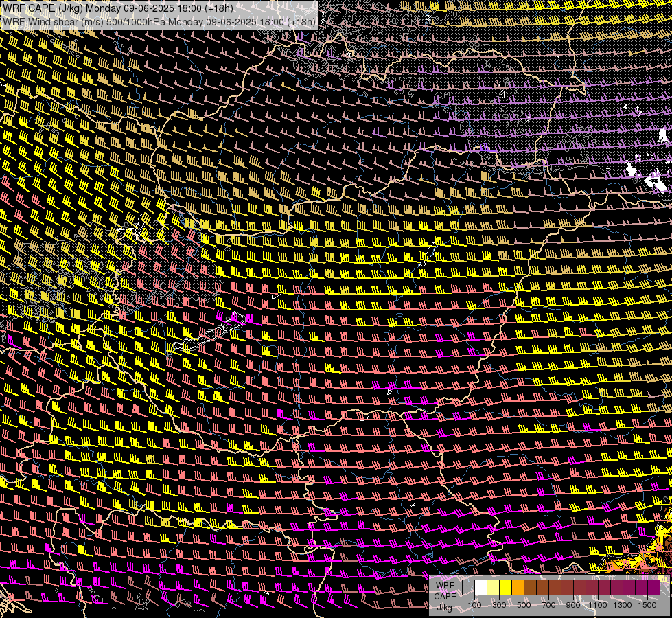672x618 pixels.
Task: Click the legend value 300
Action: [499, 605]
